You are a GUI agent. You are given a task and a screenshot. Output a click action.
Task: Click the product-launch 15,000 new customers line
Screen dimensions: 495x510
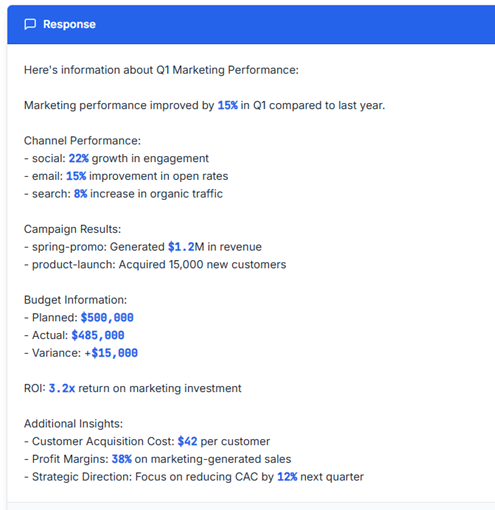[x=155, y=264]
